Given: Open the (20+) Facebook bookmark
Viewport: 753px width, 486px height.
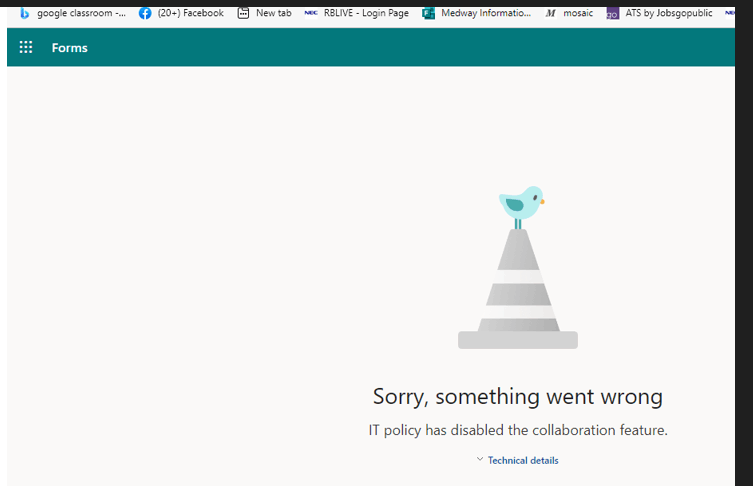Looking at the screenshot, I should [x=191, y=13].
